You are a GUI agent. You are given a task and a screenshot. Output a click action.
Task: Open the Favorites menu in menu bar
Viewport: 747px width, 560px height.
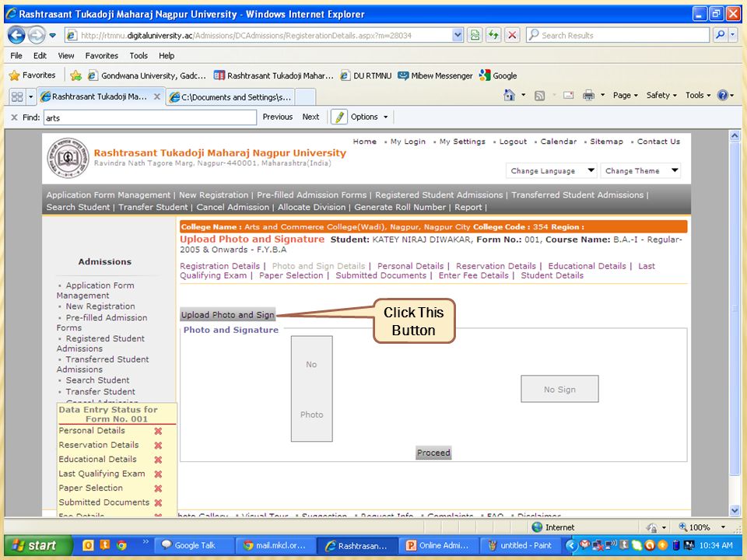[101, 56]
